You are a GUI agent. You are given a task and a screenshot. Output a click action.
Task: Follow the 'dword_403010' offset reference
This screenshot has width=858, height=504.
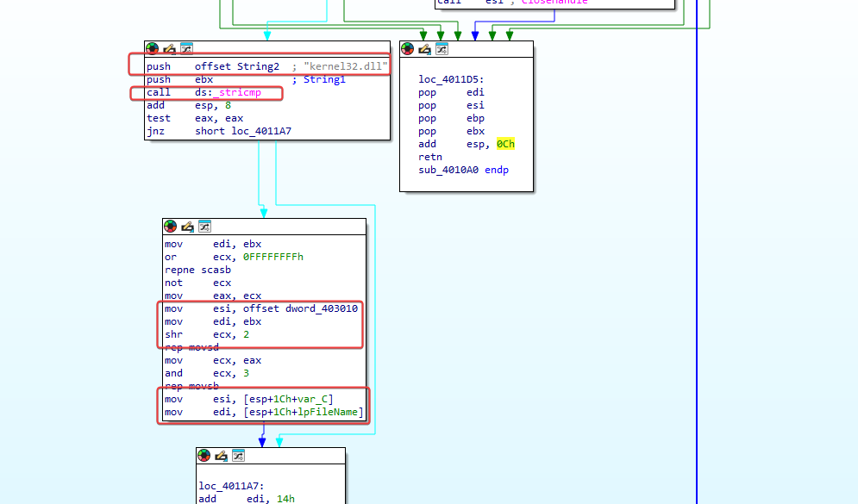coord(321,308)
